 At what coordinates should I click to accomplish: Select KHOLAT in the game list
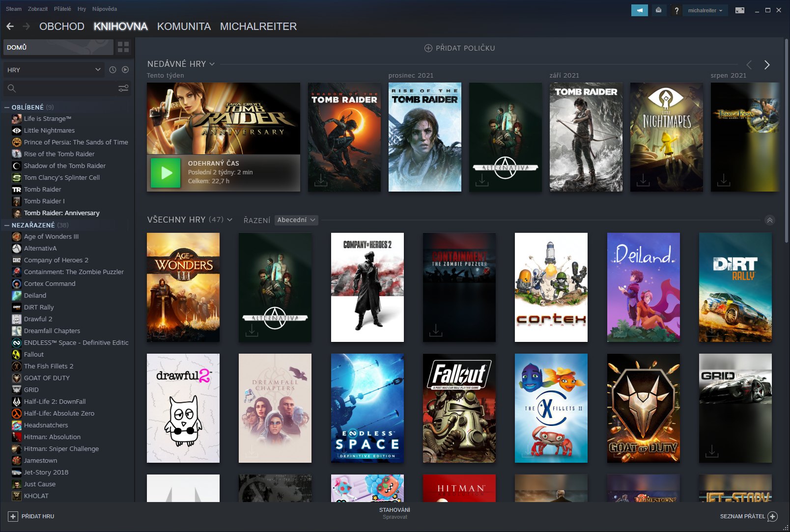click(36, 496)
